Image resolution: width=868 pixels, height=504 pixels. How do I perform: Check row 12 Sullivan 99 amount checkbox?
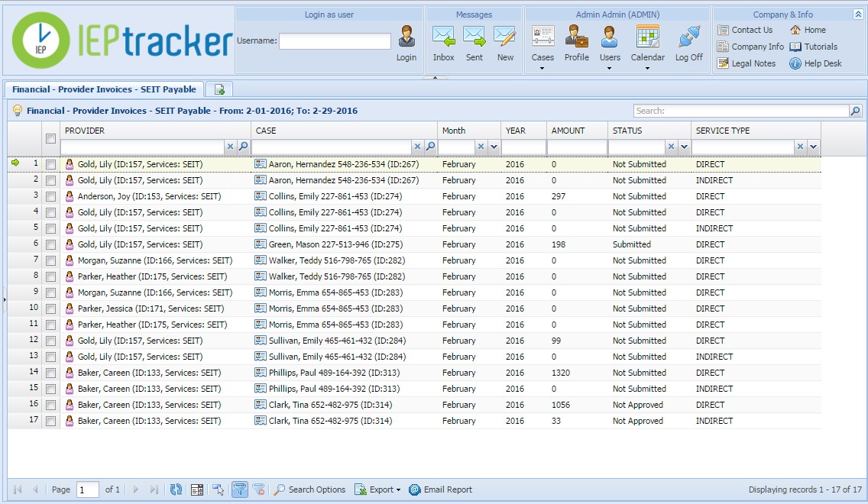coord(51,341)
